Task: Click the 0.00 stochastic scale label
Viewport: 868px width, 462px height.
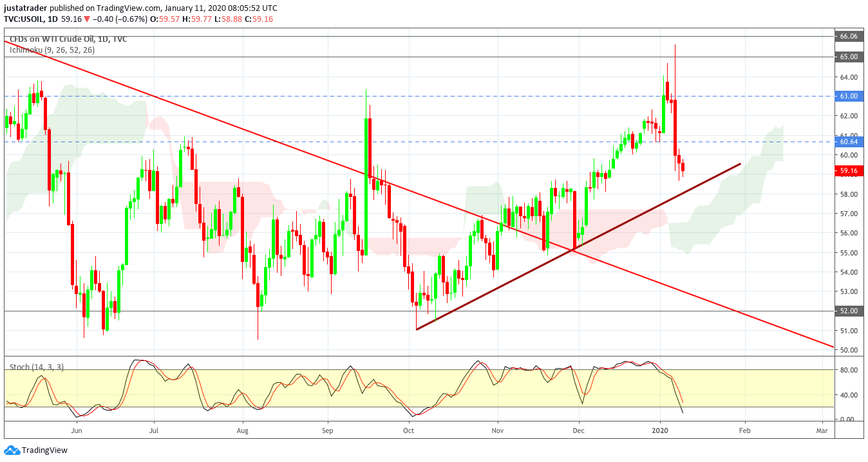Action: pos(847,420)
